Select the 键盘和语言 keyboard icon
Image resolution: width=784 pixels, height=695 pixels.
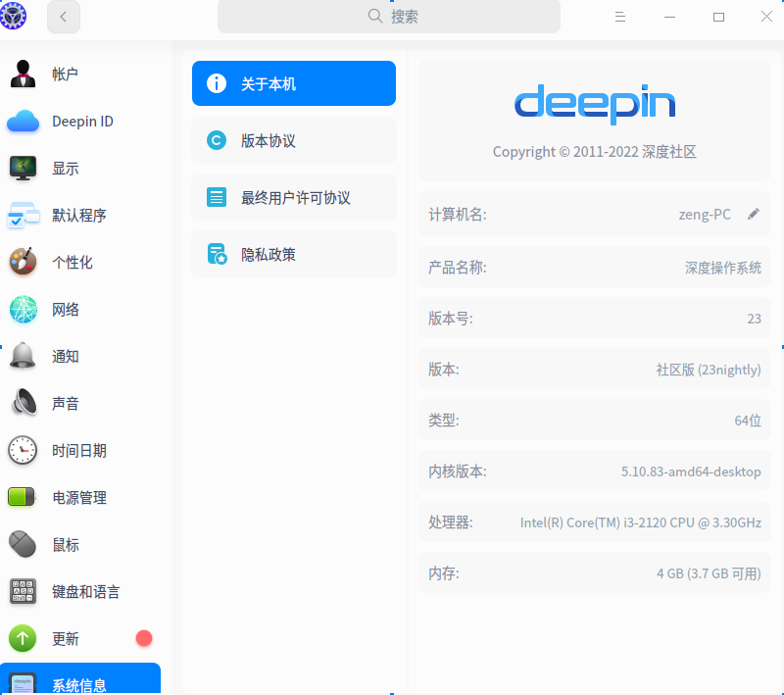click(23, 591)
